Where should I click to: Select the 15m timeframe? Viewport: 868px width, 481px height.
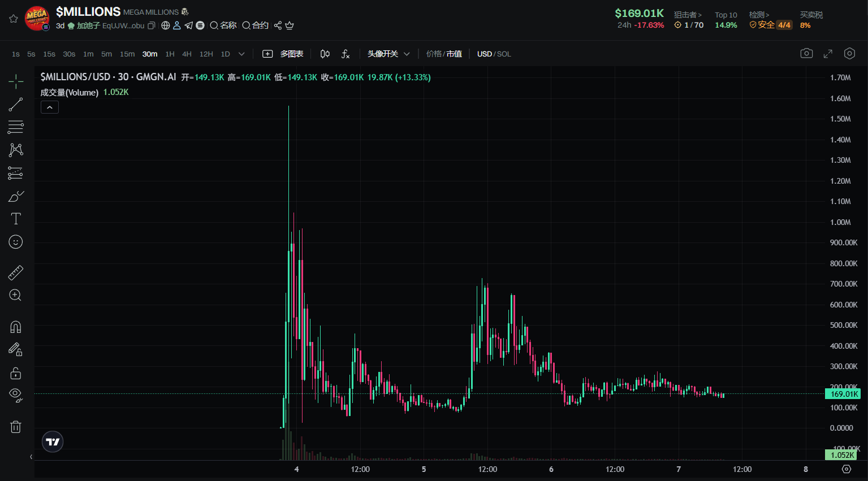click(127, 54)
